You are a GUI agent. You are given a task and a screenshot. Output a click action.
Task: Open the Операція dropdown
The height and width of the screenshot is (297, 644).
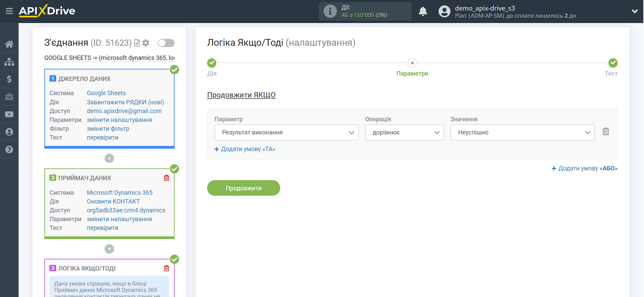click(404, 132)
